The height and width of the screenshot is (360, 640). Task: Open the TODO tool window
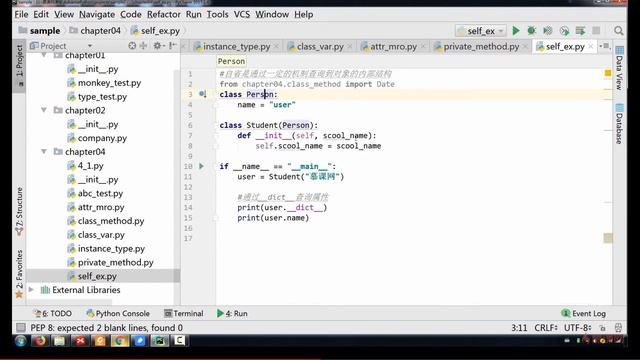pyautogui.click(x=53, y=313)
